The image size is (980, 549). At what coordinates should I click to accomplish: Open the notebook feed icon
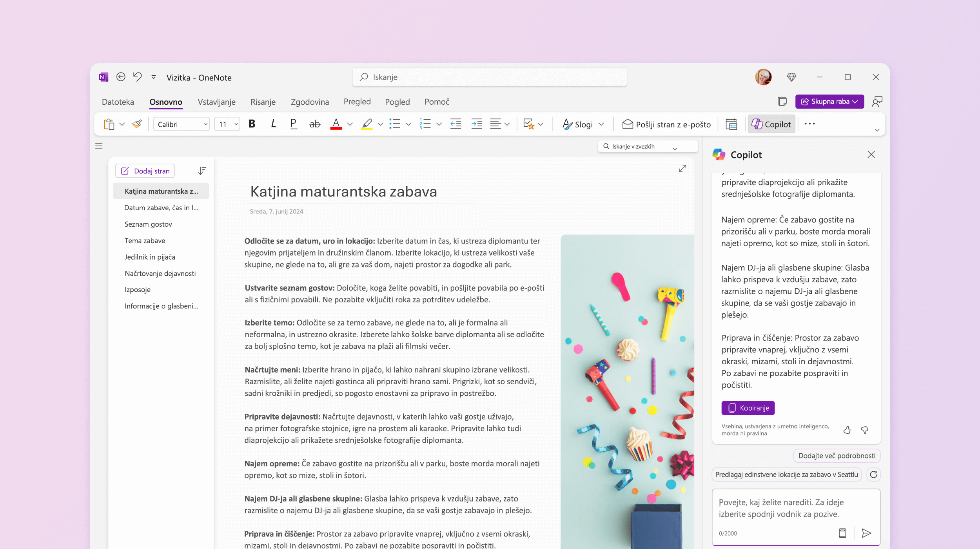click(x=782, y=102)
